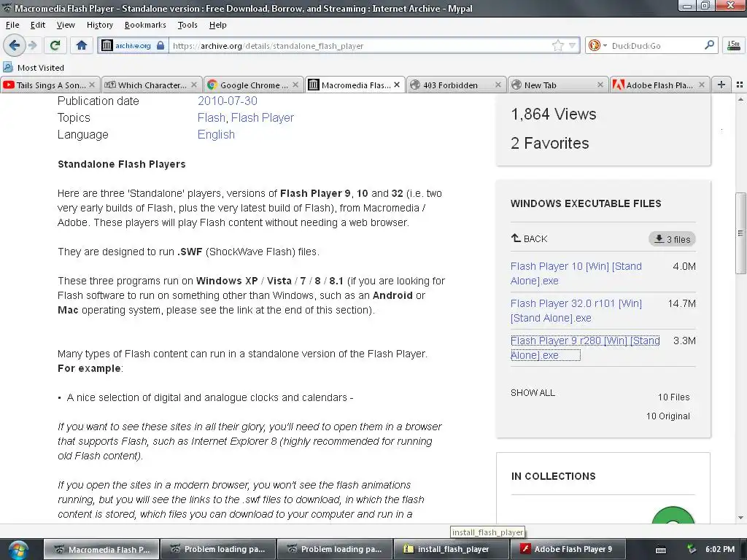Switch to Macromedia Flash P... taskbar window
Screen dimensions: 747x560
[x=101, y=549]
